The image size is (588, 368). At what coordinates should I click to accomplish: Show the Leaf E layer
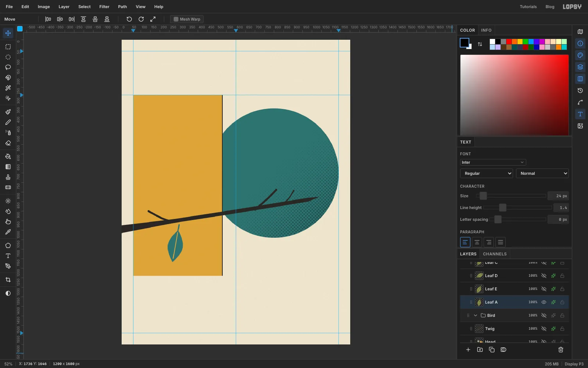click(x=544, y=289)
